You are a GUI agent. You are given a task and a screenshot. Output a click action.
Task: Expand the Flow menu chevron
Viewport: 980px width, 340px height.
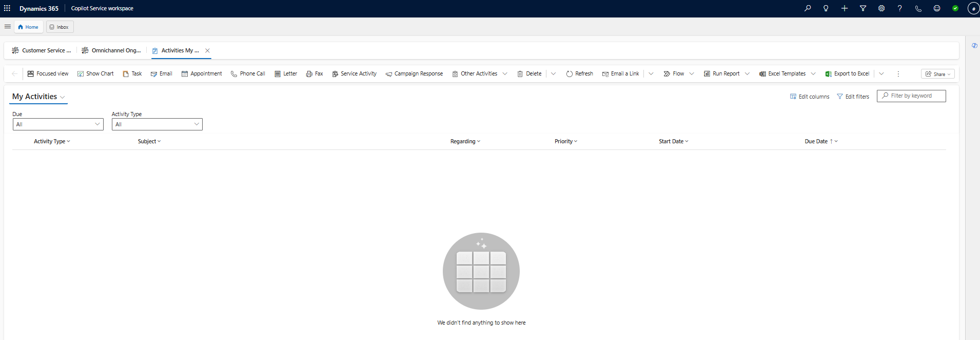pos(692,74)
